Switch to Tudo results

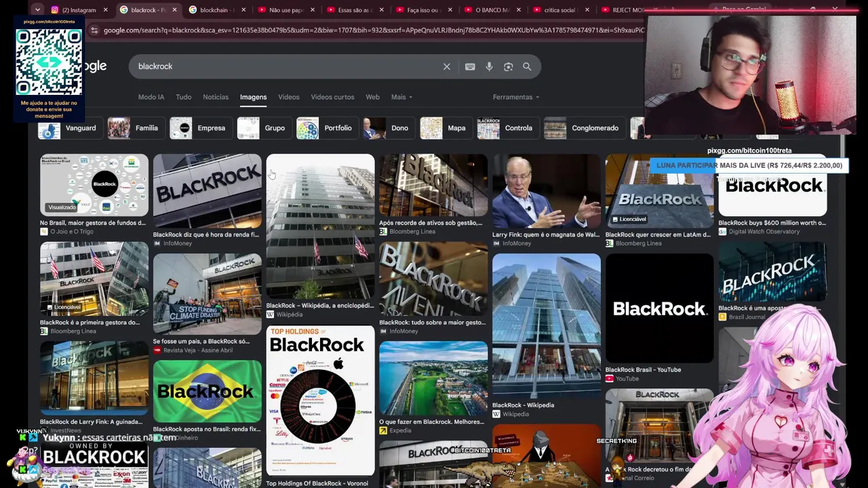(x=184, y=97)
